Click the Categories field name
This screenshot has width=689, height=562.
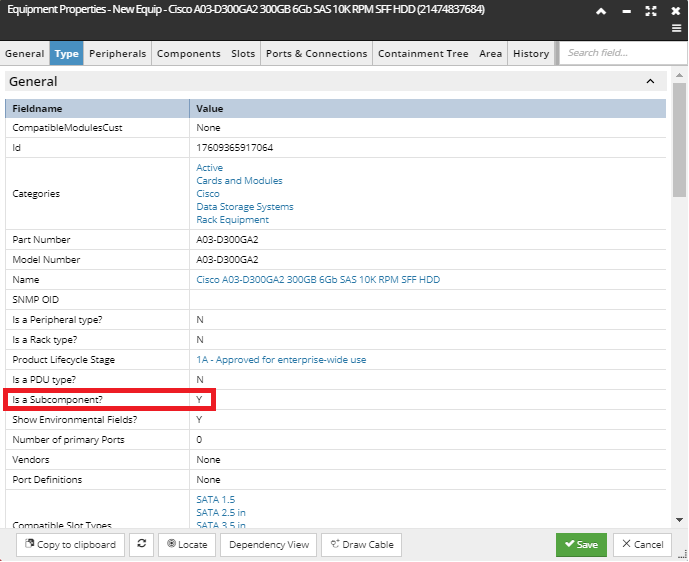pyautogui.click(x=36, y=194)
